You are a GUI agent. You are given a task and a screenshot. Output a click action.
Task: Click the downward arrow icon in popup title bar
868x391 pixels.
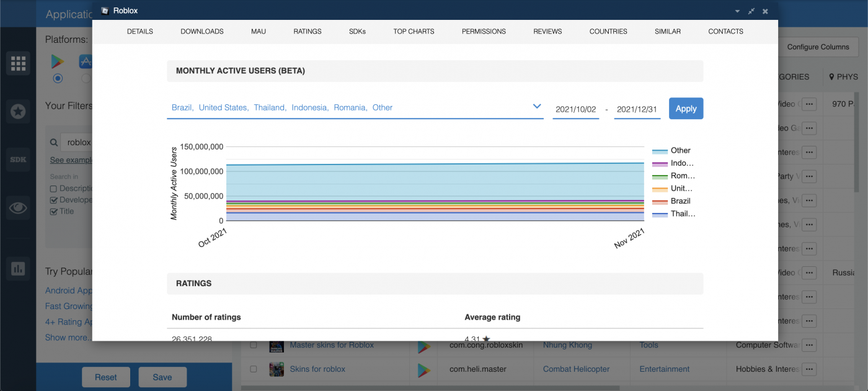click(737, 11)
